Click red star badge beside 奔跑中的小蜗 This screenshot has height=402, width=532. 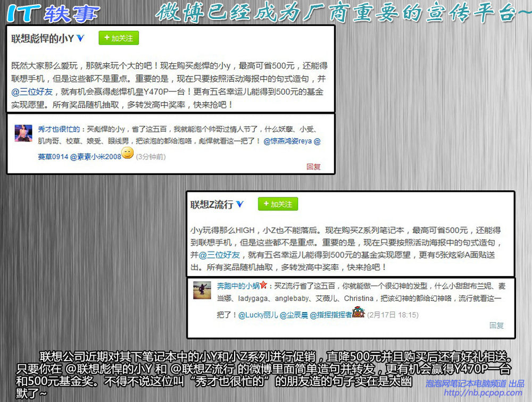(264, 286)
